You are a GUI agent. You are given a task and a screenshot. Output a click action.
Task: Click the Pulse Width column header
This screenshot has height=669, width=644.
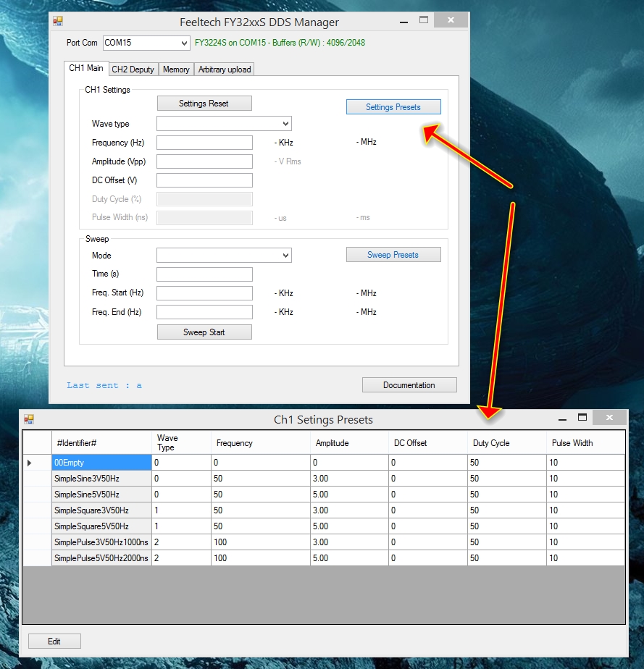[x=585, y=443]
